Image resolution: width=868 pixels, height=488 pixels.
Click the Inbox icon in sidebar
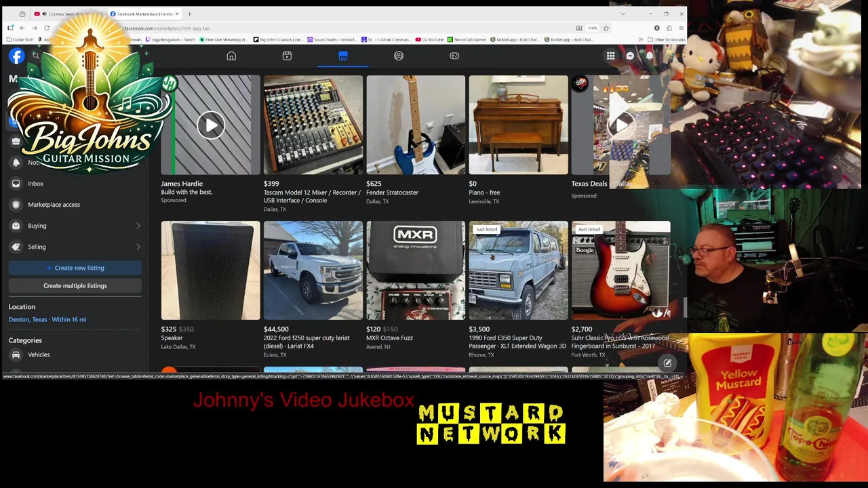(x=16, y=184)
